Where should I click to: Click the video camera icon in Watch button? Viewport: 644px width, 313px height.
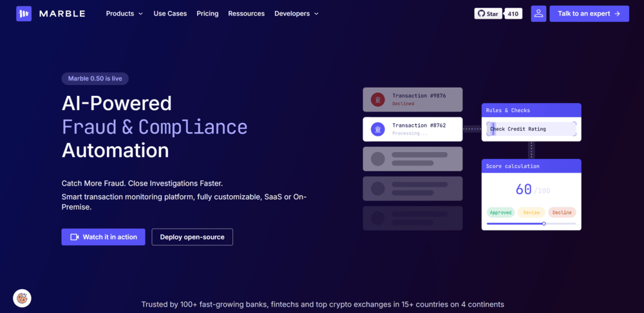click(74, 237)
